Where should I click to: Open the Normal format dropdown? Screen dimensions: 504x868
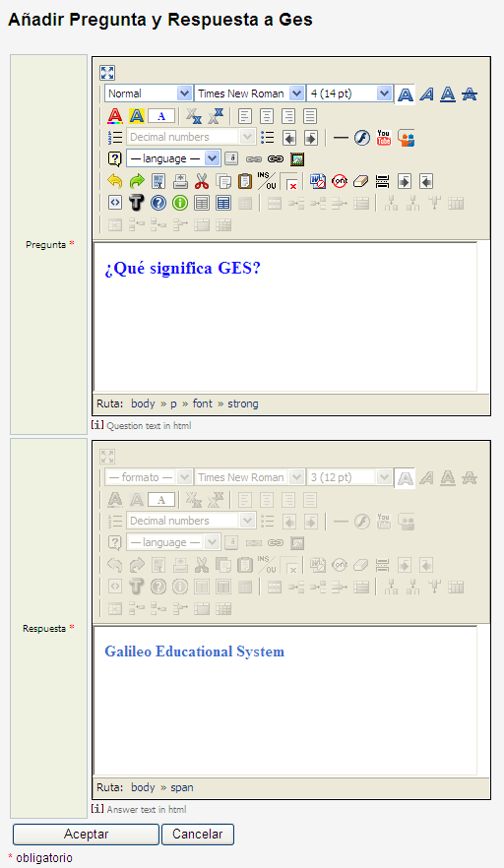(149, 93)
